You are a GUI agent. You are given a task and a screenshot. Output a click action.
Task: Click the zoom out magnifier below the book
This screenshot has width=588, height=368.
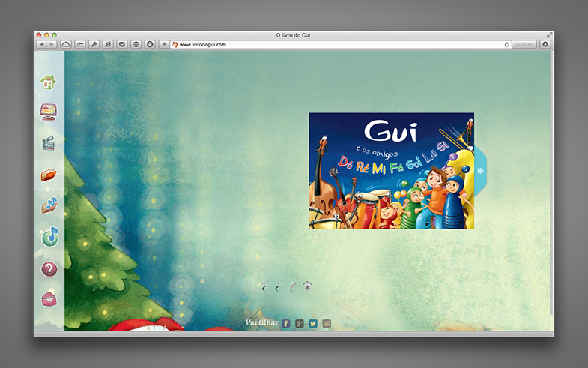[279, 286]
